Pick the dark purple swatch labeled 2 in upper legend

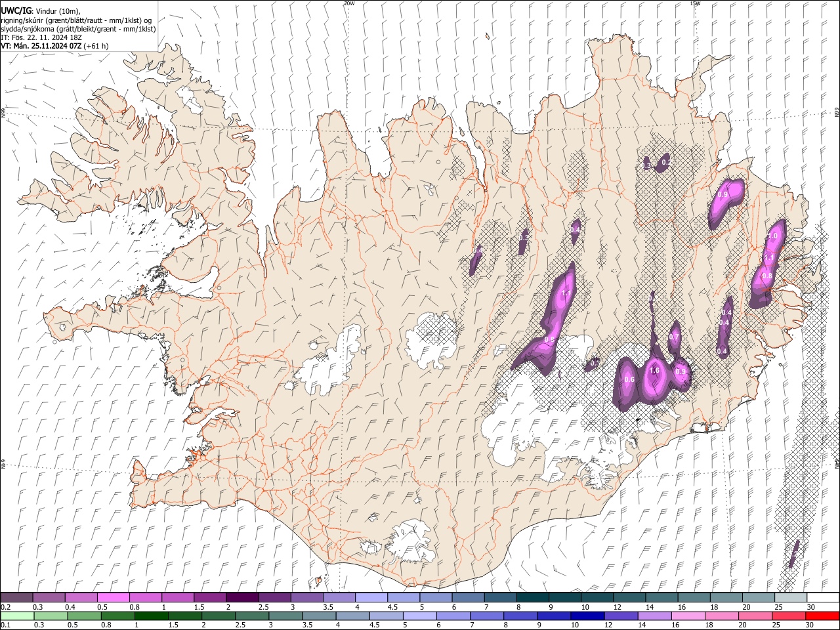(x=242, y=597)
